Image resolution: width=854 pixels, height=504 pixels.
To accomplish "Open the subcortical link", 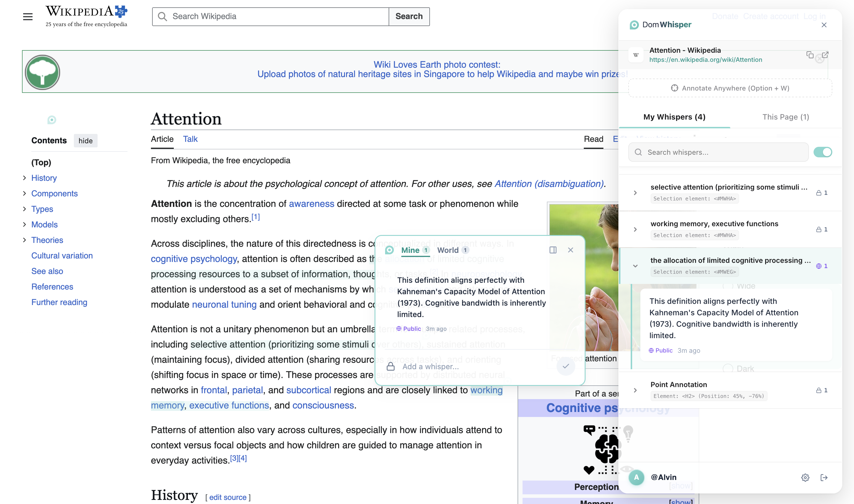I will point(308,390).
